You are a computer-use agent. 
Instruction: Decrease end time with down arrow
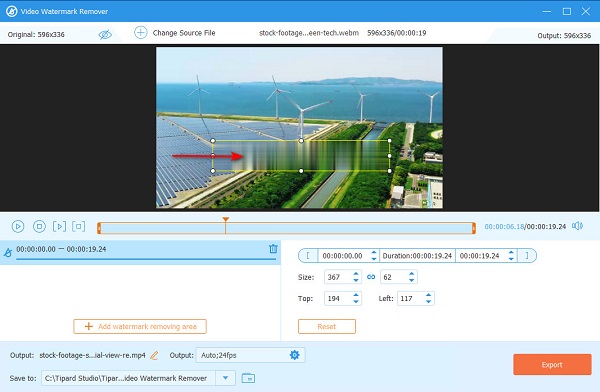pyautogui.click(x=511, y=259)
